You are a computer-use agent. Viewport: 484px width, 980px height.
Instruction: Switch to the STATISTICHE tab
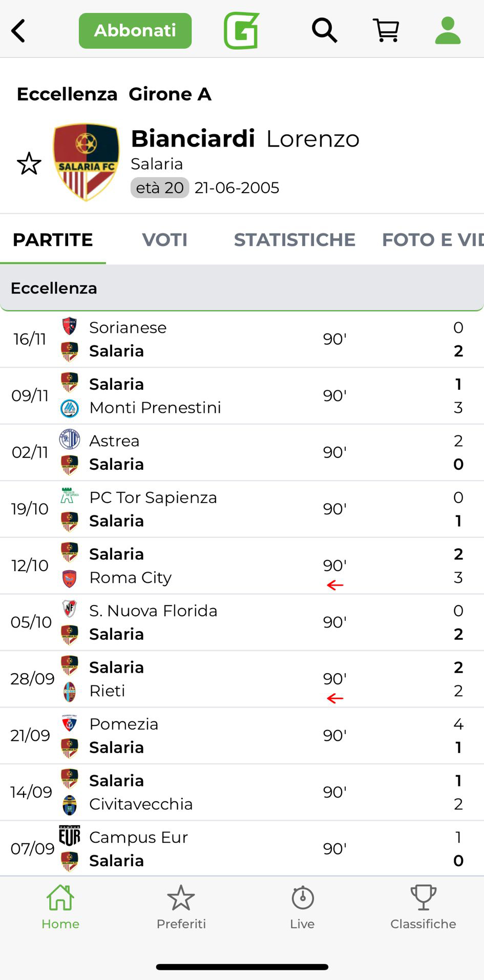point(294,240)
